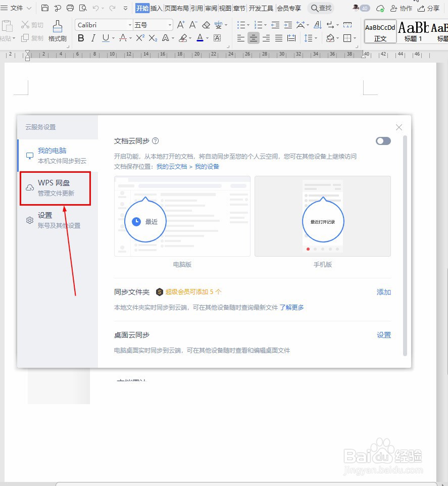This screenshot has width=448, height=486.
Task: Switch to the 审阅 ribbon tab
Action: click(x=211, y=8)
